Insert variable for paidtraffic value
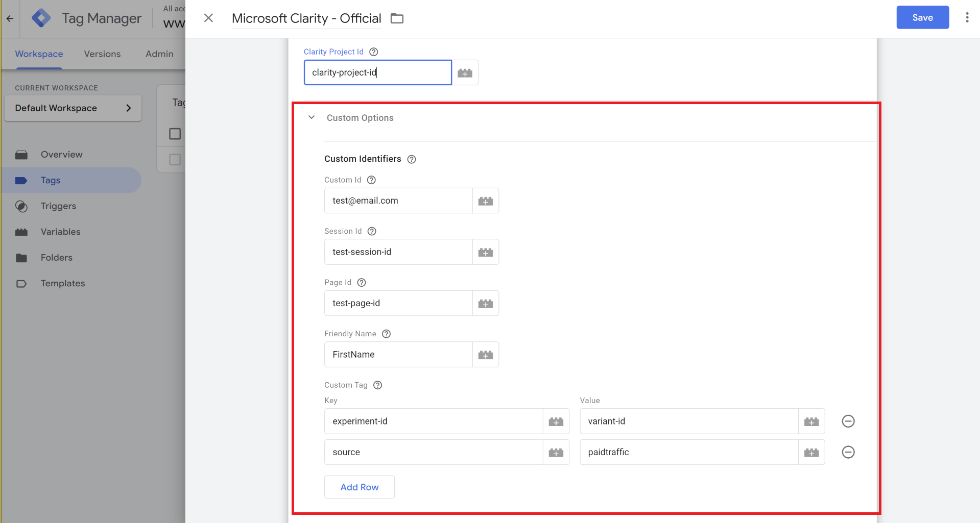Screen dimensions: 980x523 [x=811, y=452]
